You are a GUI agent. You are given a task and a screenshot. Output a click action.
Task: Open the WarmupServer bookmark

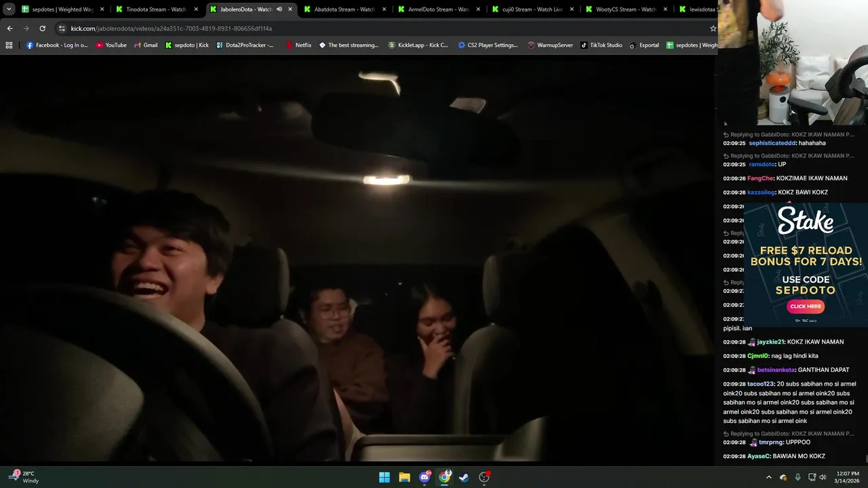[550, 45]
